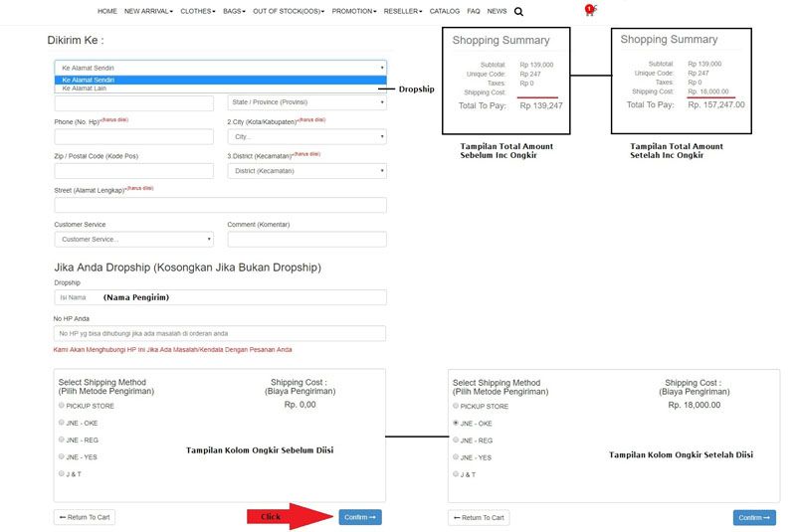
Task: Go to the CATALOG page
Action: pyautogui.click(x=445, y=11)
